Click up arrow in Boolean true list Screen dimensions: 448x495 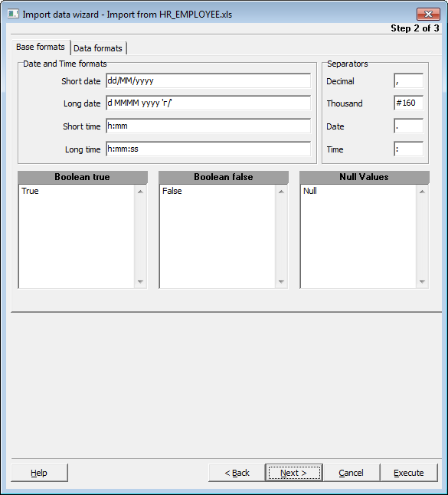click(140, 192)
